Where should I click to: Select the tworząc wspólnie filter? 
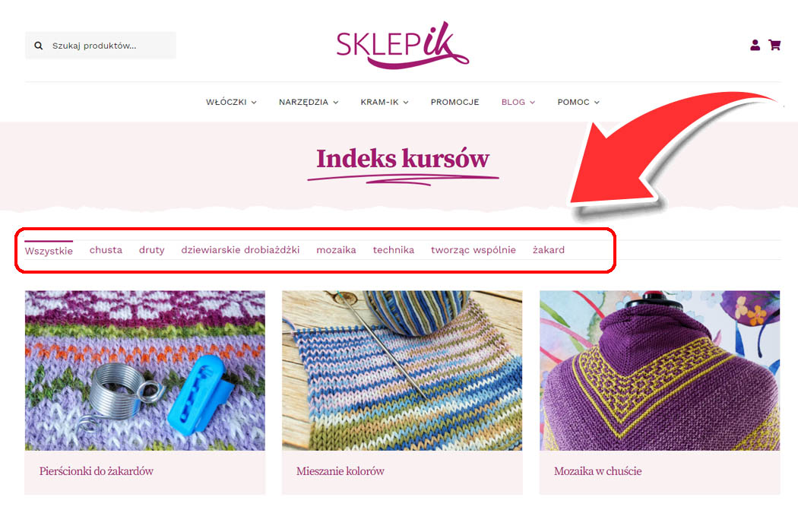pyautogui.click(x=473, y=250)
